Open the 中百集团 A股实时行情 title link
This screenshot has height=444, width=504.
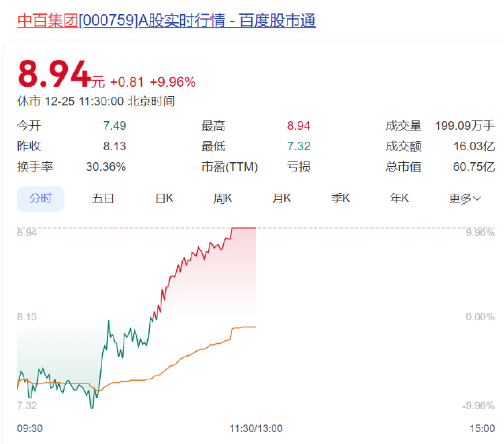point(166,20)
